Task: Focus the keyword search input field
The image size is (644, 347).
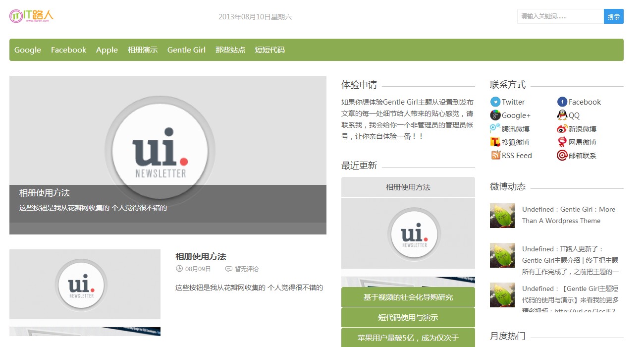Action: click(560, 16)
